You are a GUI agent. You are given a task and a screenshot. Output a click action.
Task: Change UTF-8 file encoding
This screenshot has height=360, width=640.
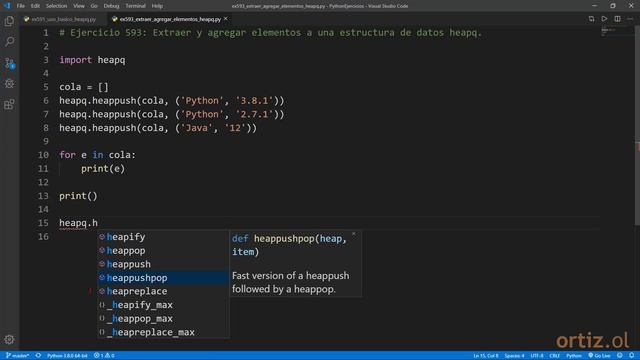pos(537,356)
